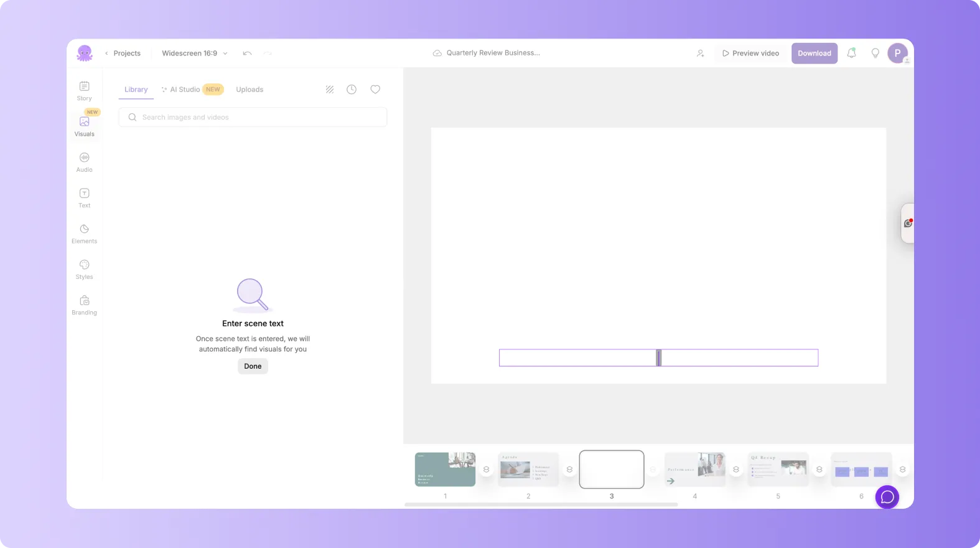
Task: Click the undo arrow icon
Action: 247,54
